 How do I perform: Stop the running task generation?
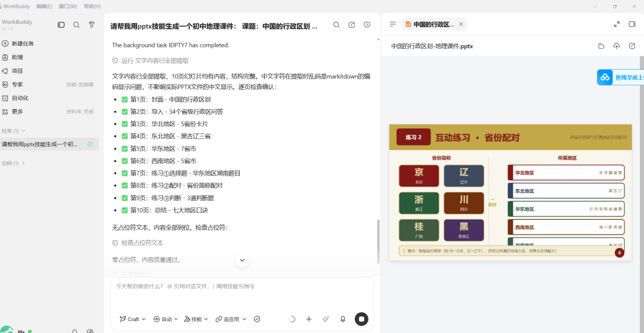361,319
